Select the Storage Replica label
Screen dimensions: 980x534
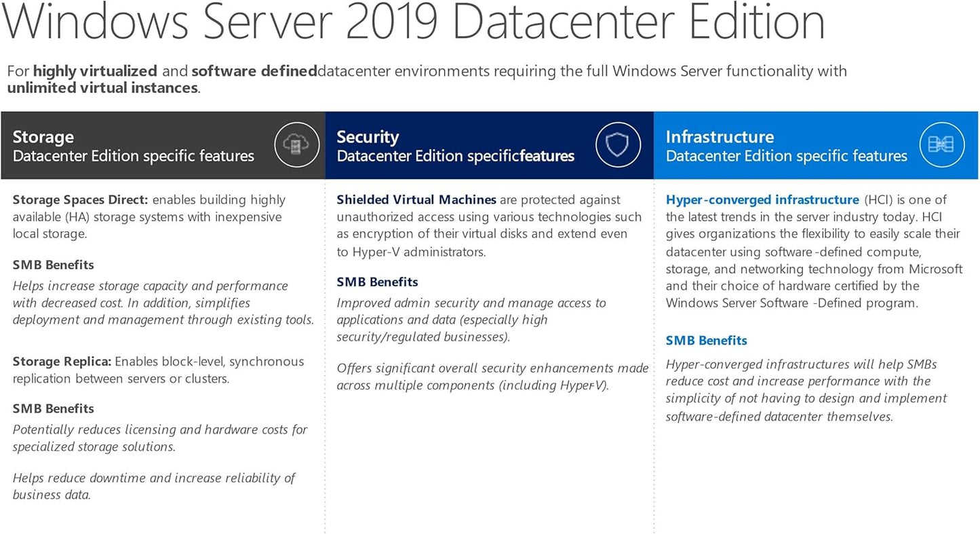[61, 361]
